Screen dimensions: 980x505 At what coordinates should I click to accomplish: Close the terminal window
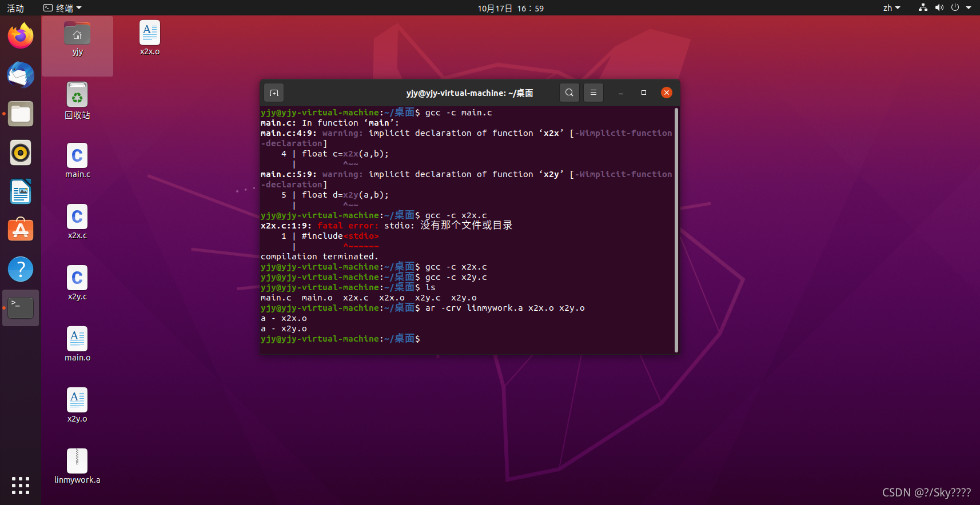click(667, 93)
